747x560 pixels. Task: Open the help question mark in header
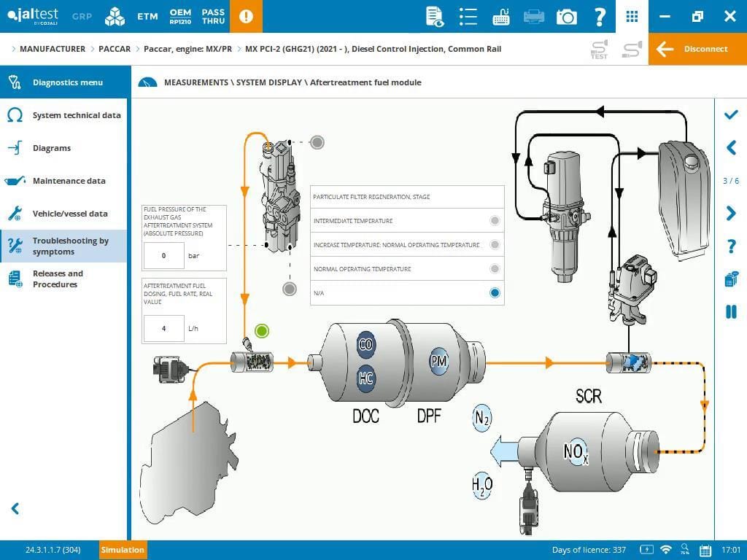[600, 16]
